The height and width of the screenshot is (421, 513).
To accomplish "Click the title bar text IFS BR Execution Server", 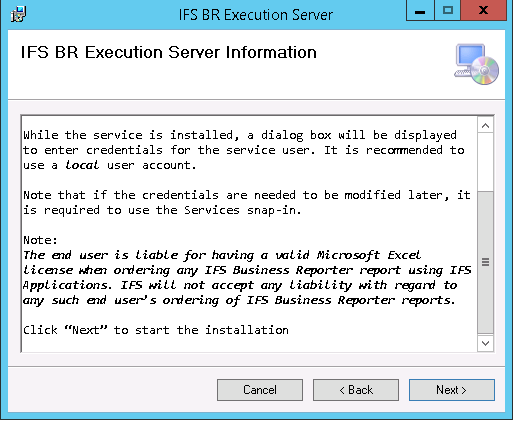I will 256,15.
